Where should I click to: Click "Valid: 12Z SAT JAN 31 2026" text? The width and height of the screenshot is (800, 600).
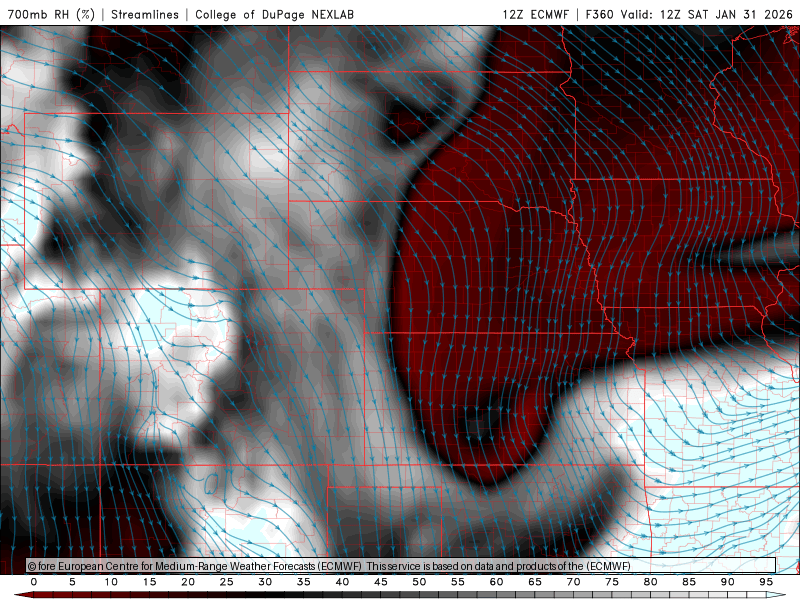(x=707, y=14)
